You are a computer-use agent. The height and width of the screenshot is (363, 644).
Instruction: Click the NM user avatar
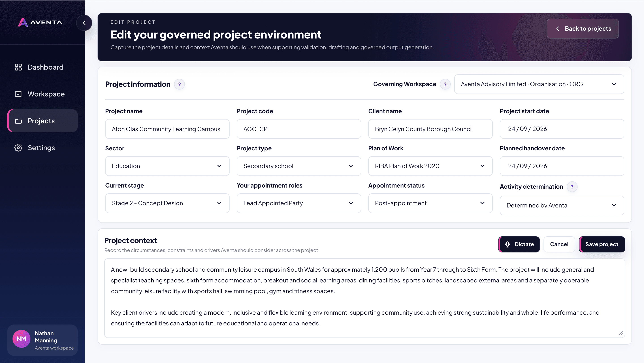(21, 339)
